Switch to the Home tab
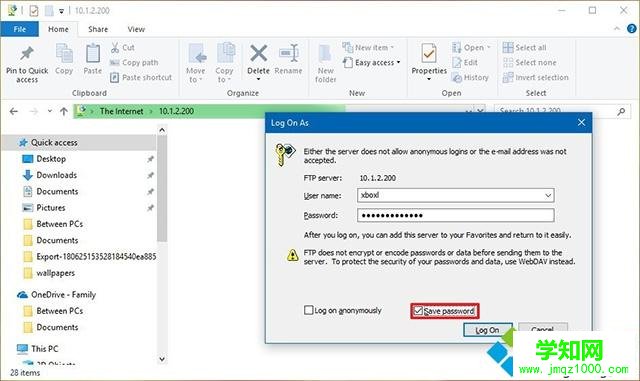Viewport: 640px width, 381px height. 58,29
